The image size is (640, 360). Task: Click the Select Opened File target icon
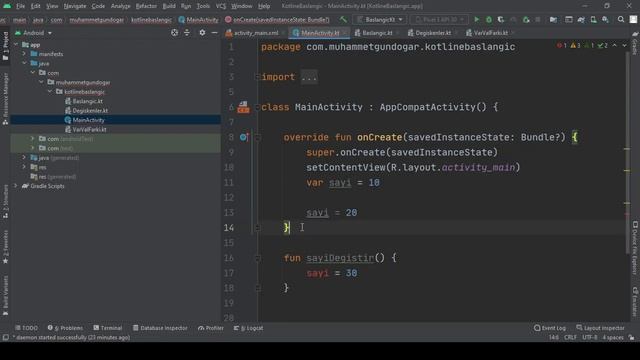click(174, 33)
